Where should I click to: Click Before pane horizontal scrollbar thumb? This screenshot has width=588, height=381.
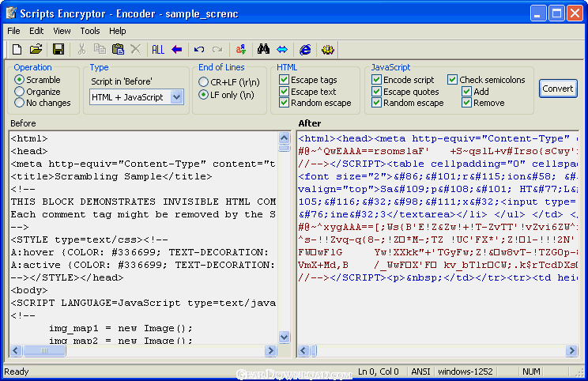click(44, 351)
